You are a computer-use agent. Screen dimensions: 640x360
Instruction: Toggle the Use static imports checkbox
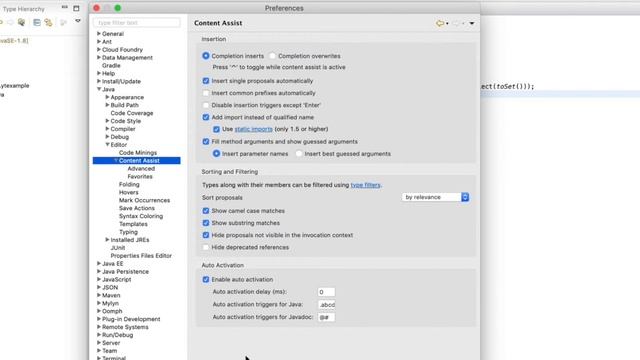(216, 129)
